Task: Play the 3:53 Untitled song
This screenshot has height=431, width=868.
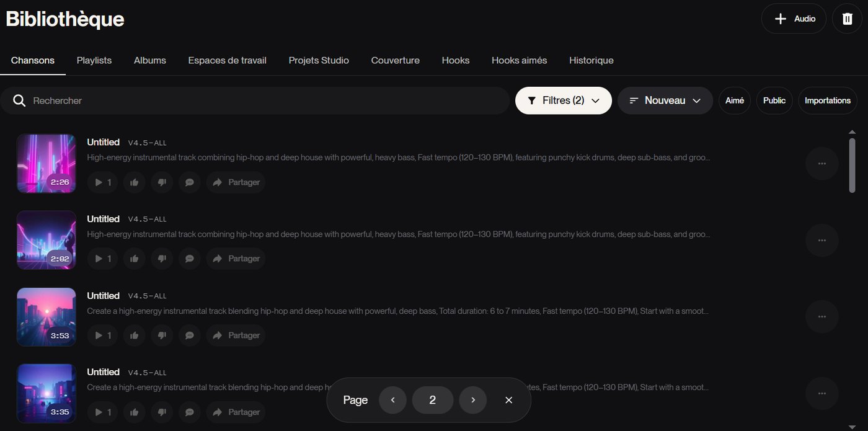Action: pos(102,335)
